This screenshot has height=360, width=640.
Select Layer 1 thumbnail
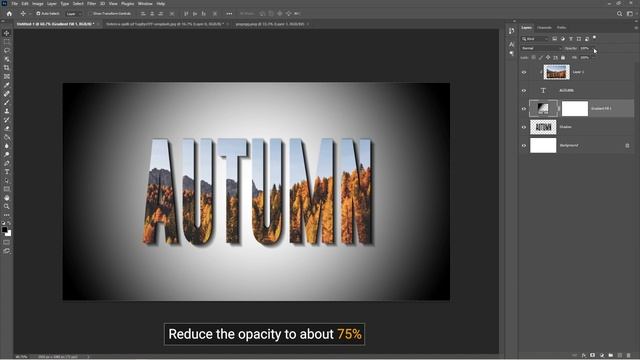pyautogui.click(x=556, y=72)
